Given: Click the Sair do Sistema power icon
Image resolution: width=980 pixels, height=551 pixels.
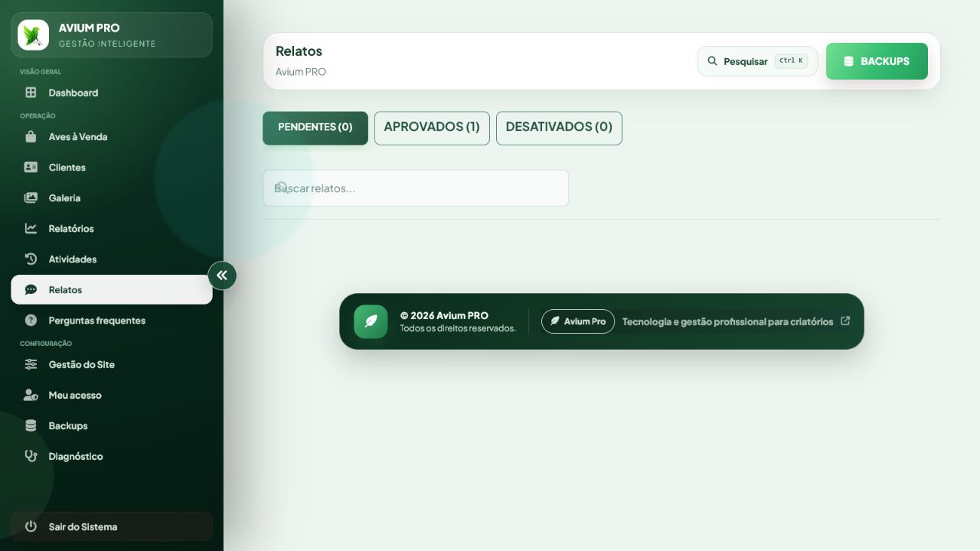Looking at the screenshot, I should coord(31,527).
